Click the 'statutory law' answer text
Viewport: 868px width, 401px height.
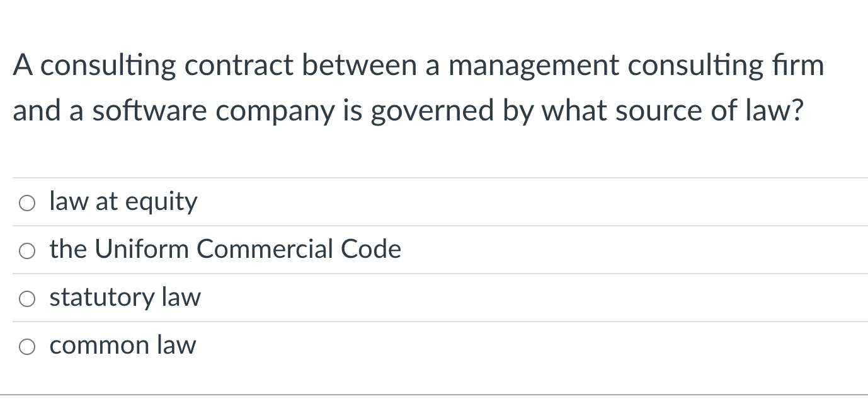pyautogui.click(x=125, y=298)
